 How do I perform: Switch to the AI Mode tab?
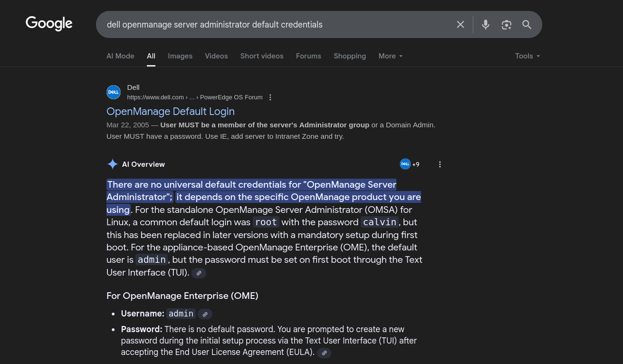(120, 56)
